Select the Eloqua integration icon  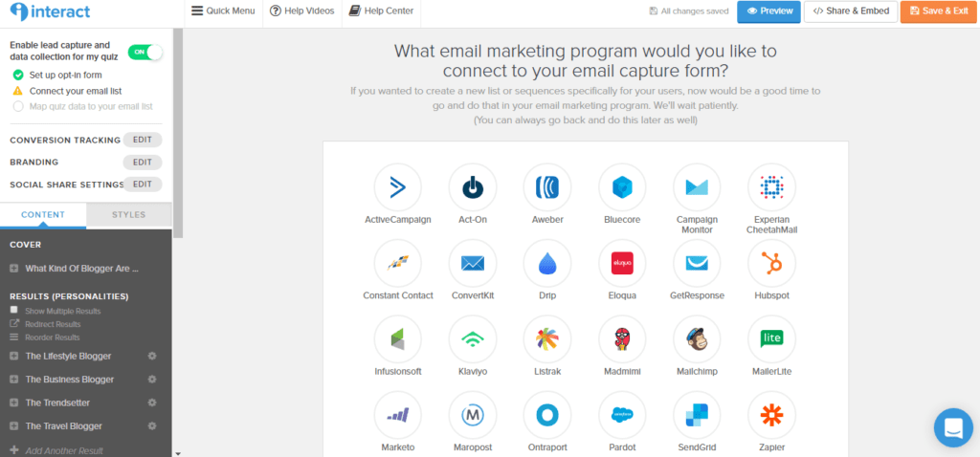pyautogui.click(x=622, y=264)
